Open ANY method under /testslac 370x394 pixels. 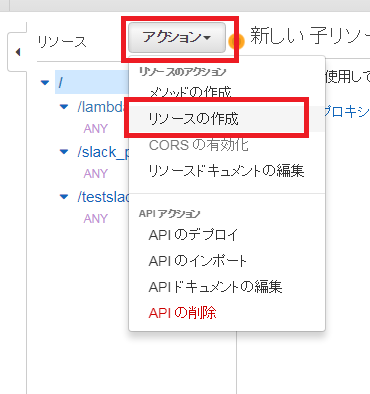point(96,219)
